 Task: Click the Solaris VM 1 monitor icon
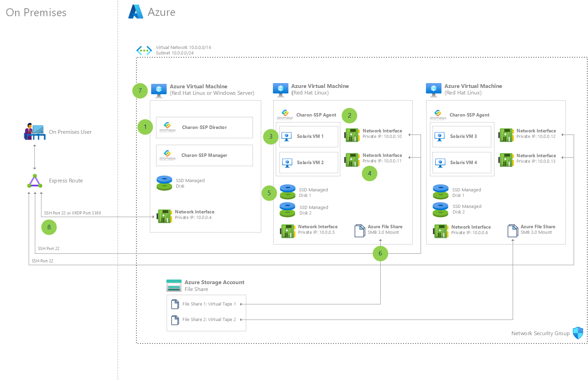[287, 137]
